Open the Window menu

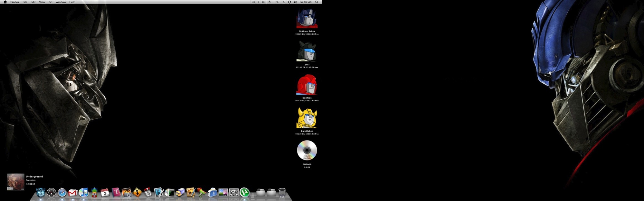[61, 2]
